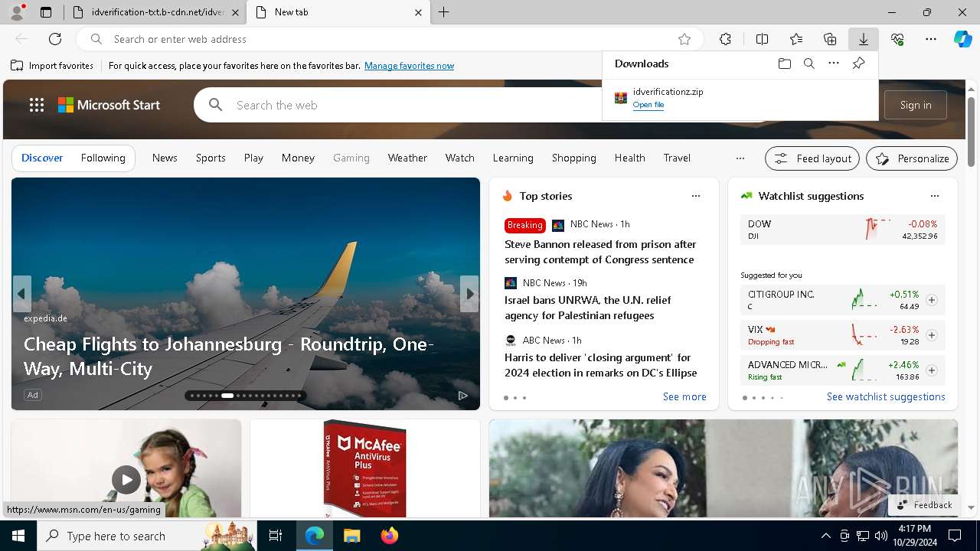Add VIX to the watchlist
Screen dimensions: 980x551
coord(931,335)
